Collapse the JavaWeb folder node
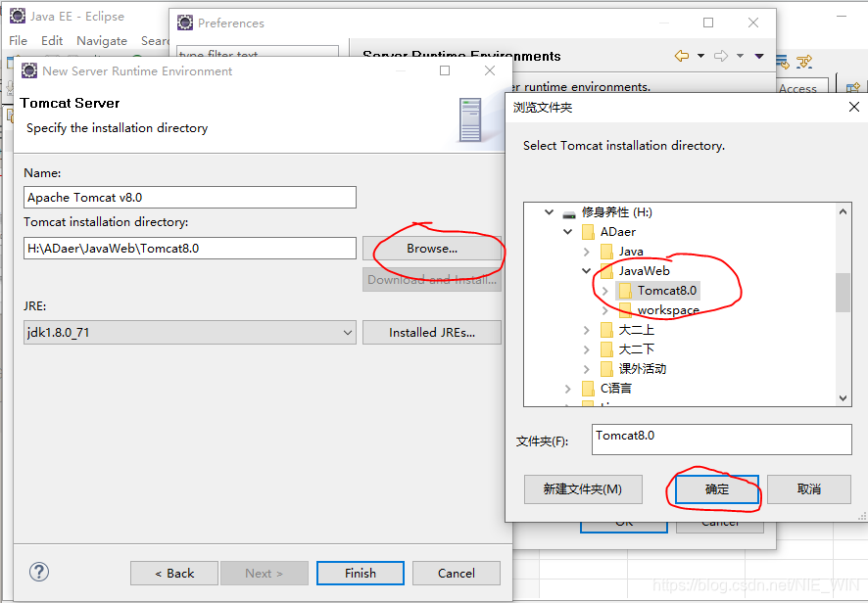Screen dimensions: 868x603 click(586, 270)
